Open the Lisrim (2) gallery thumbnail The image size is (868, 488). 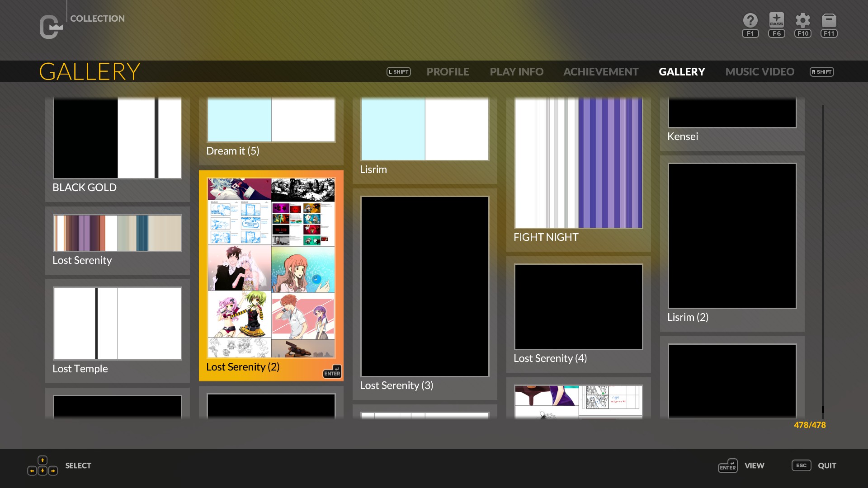point(732,236)
